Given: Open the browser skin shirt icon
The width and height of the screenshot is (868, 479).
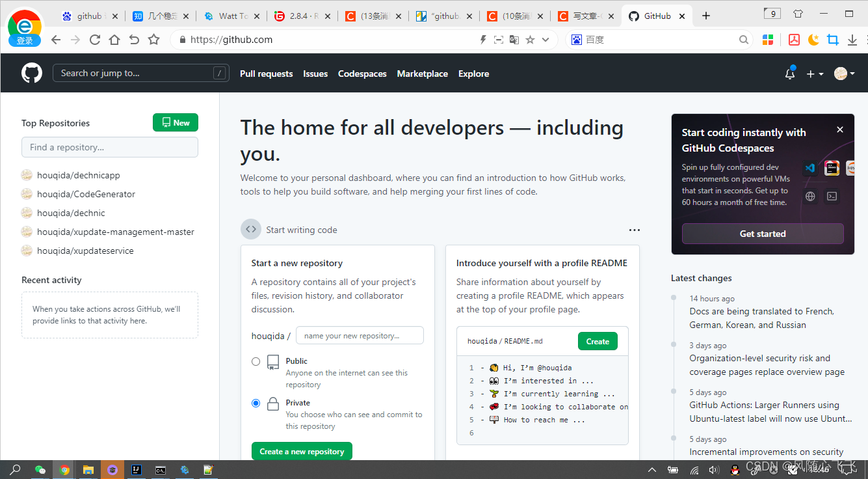Looking at the screenshot, I should pyautogui.click(x=798, y=13).
